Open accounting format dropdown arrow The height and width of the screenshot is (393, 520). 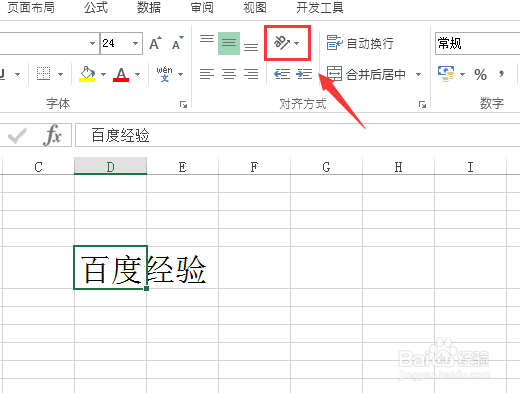point(462,74)
